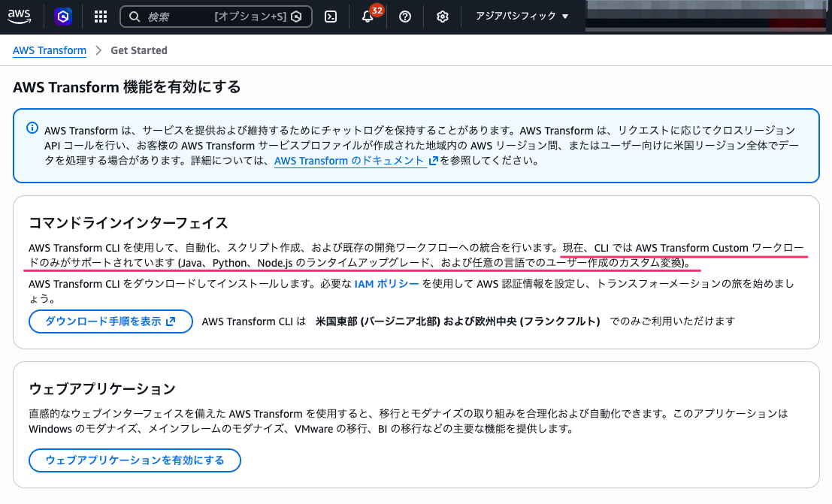
Task: Click the info icon in the blue notice banner
Action: tap(29, 129)
